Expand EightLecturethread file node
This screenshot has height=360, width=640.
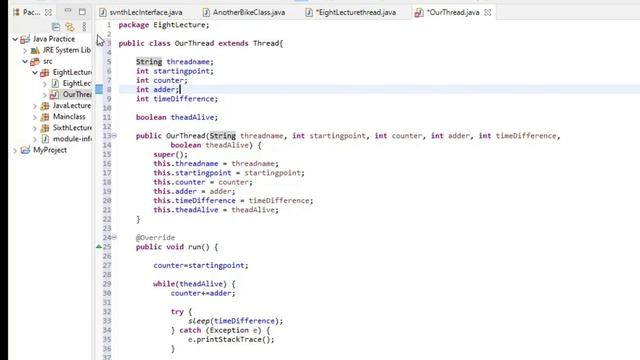tap(44, 84)
